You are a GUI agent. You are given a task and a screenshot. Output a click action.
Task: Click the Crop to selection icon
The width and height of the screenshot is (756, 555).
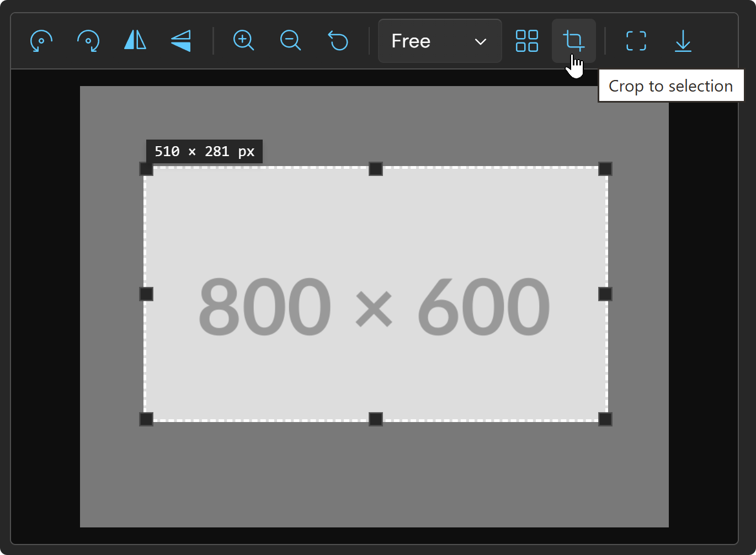click(x=574, y=41)
